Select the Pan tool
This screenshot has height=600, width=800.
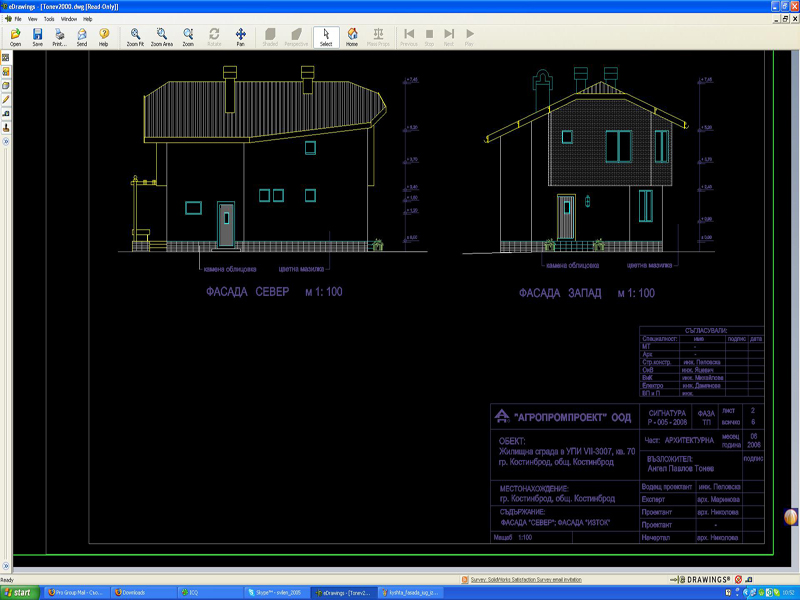240,37
